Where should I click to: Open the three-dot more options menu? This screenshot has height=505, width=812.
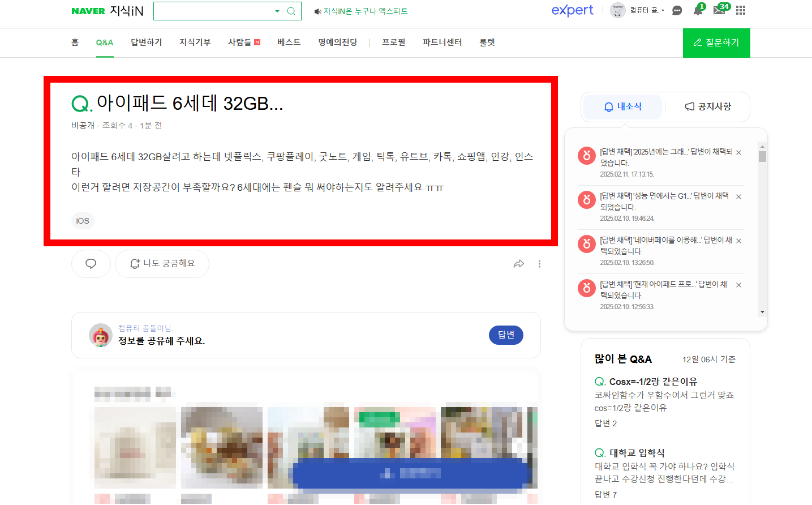tap(539, 264)
